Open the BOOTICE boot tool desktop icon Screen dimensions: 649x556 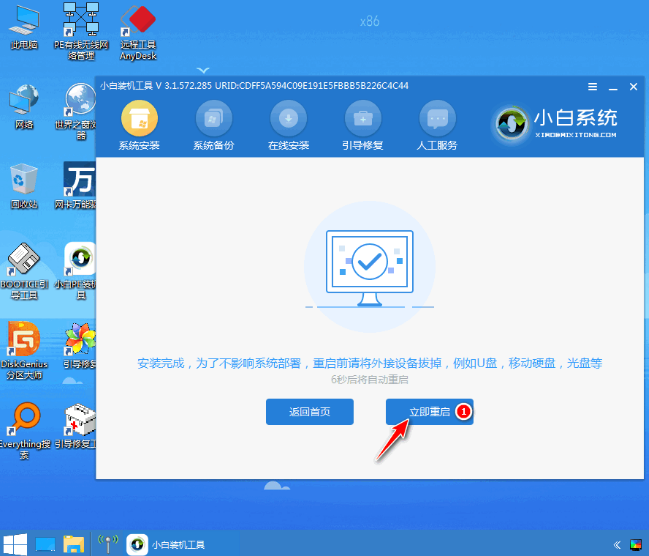click(x=23, y=270)
